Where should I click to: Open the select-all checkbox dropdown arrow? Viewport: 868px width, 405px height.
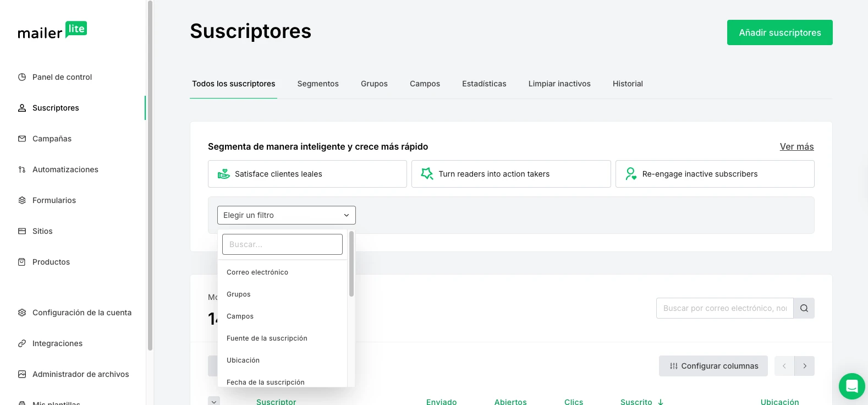(214, 401)
